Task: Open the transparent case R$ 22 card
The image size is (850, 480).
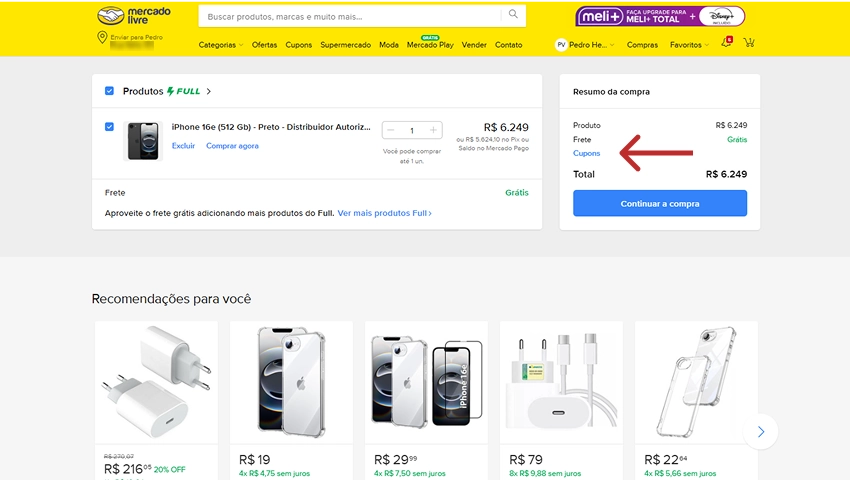Action: pyautogui.click(x=696, y=400)
